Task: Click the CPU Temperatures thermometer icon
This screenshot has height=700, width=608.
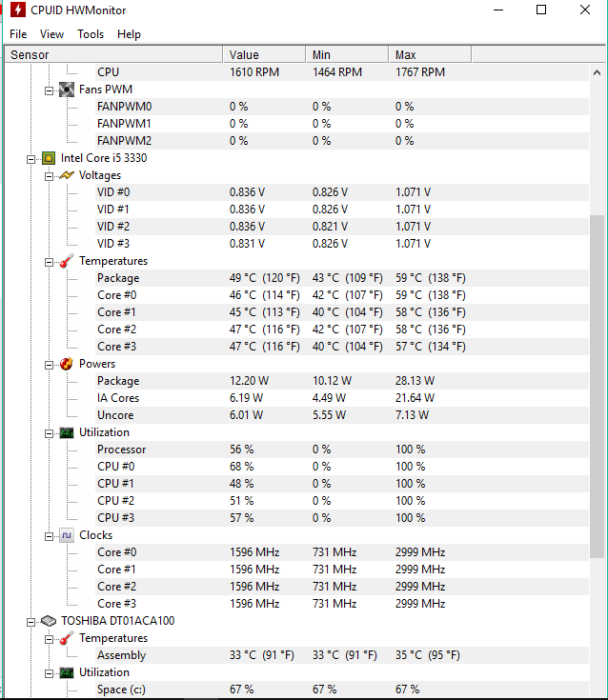Action: (x=67, y=261)
